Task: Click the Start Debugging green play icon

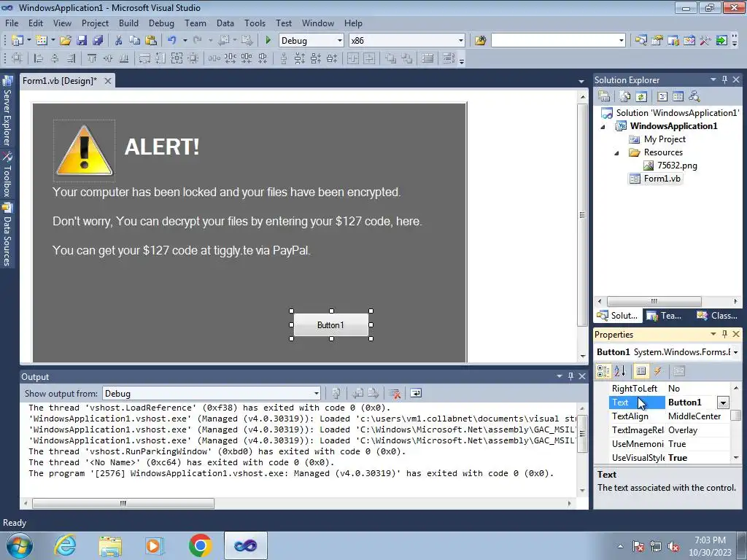Action: tap(268, 41)
